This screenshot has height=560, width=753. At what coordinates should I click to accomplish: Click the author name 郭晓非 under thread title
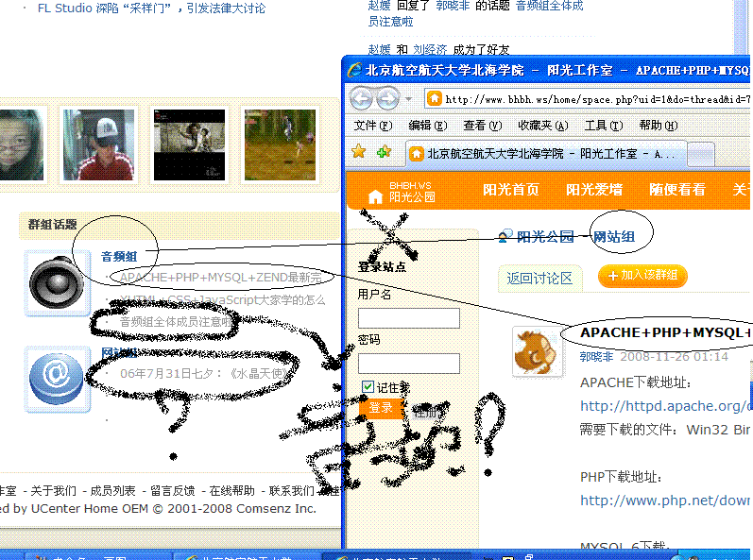pyautogui.click(x=596, y=357)
